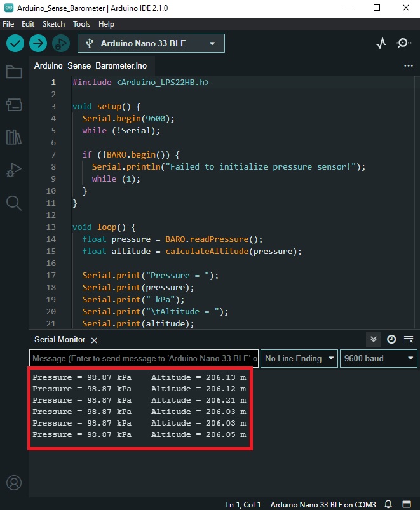Open the Search sidebar panel
This screenshot has height=510, width=420.
[14, 203]
